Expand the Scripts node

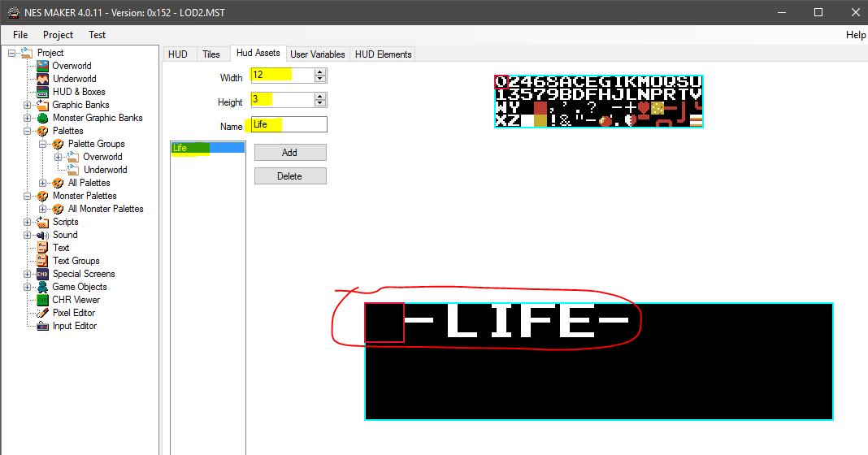coord(27,222)
